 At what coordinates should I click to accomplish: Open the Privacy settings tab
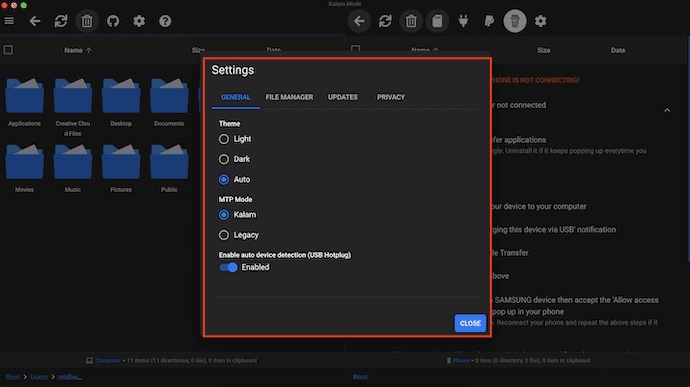tap(391, 97)
